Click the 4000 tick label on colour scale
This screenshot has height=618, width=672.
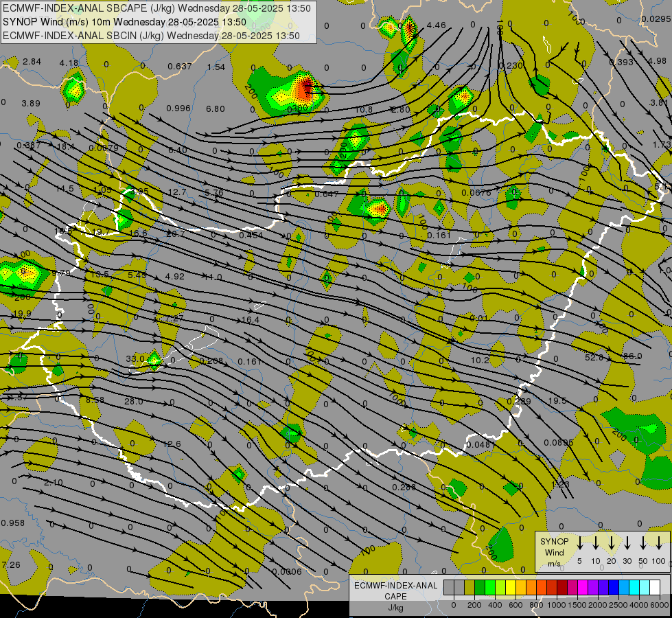point(639,605)
